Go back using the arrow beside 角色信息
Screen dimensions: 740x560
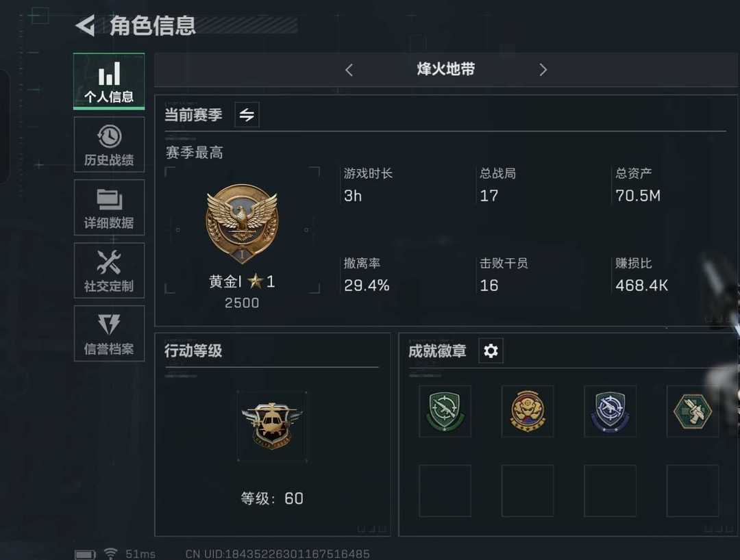point(86,25)
